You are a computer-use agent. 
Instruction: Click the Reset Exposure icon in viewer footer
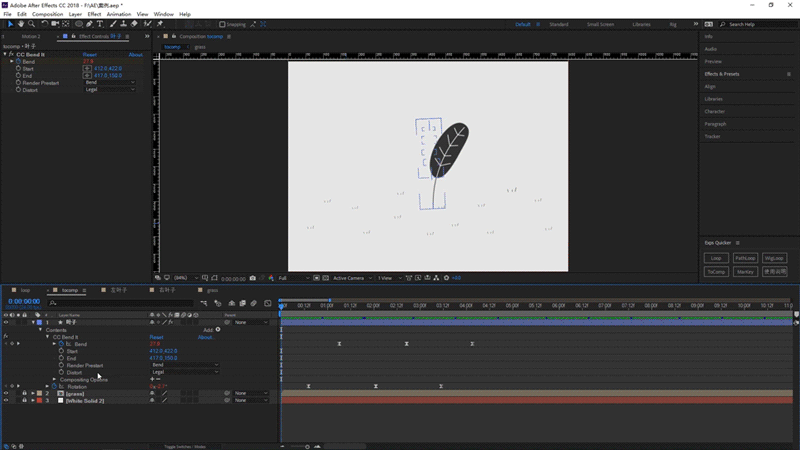tap(446, 278)
